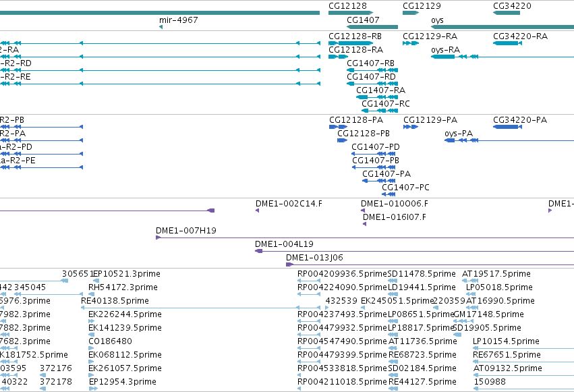Click the CG1407 gene label

tap(363, 20)
